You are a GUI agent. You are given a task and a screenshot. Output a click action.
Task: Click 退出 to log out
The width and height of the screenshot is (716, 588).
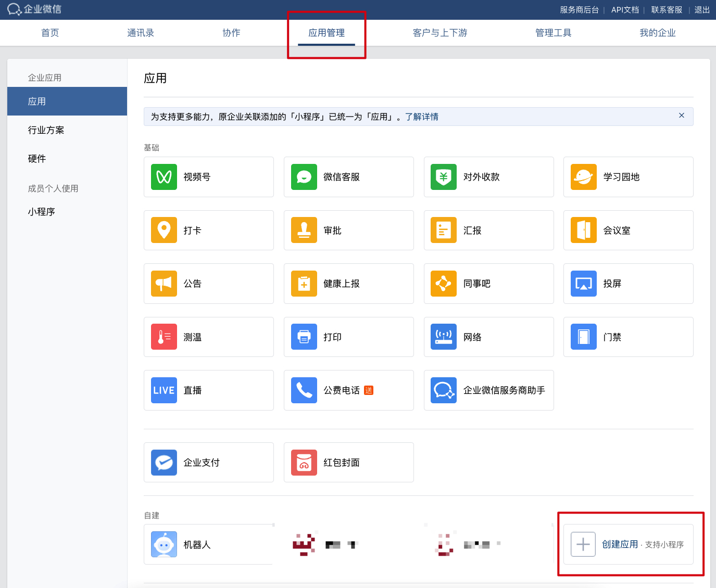click(x=702, y=10)
